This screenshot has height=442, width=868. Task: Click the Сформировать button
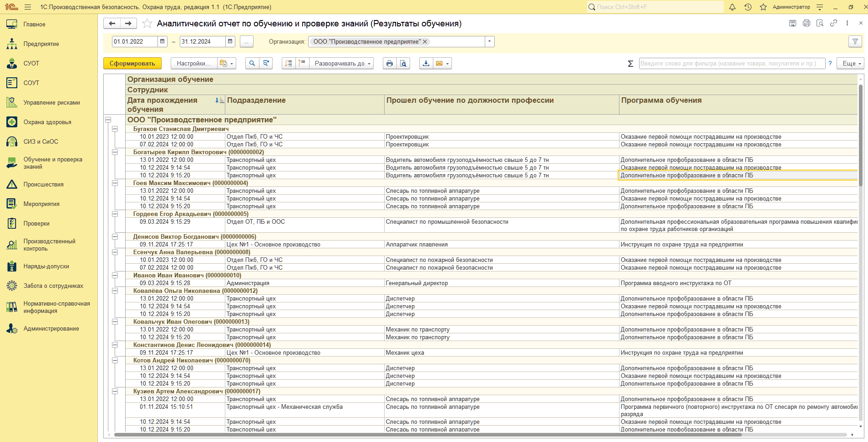pos(132,64)
